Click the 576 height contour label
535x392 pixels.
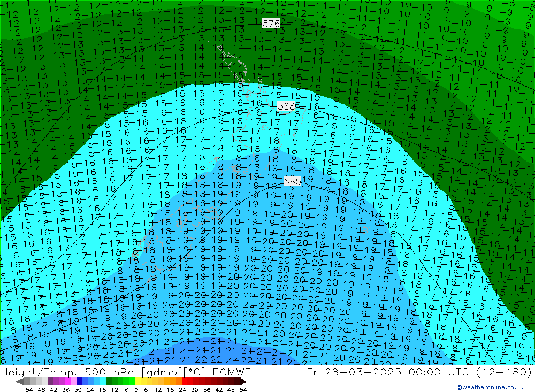click(x=271, y=24)
